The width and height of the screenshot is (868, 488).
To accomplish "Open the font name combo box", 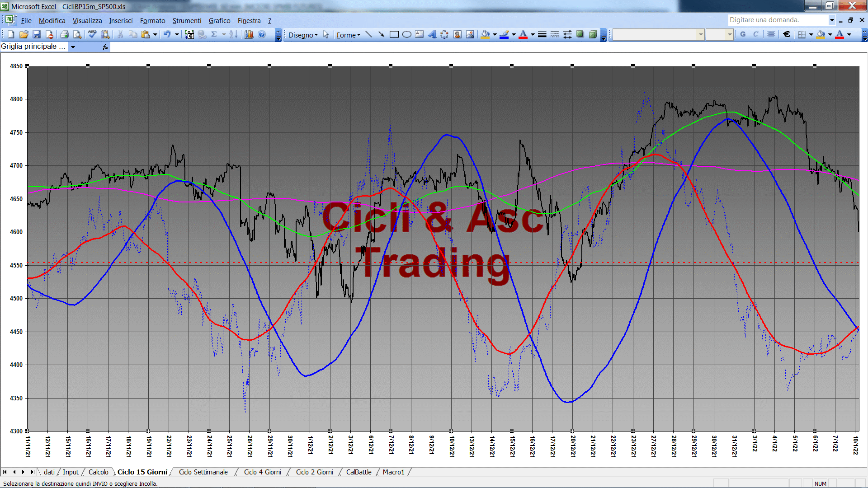I will tap(659, 34).
